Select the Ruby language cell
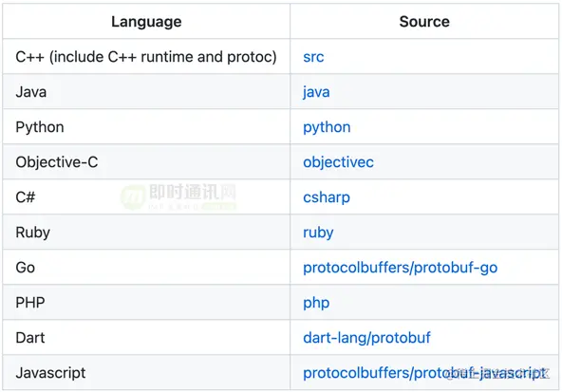 click(x=146, y=233)
